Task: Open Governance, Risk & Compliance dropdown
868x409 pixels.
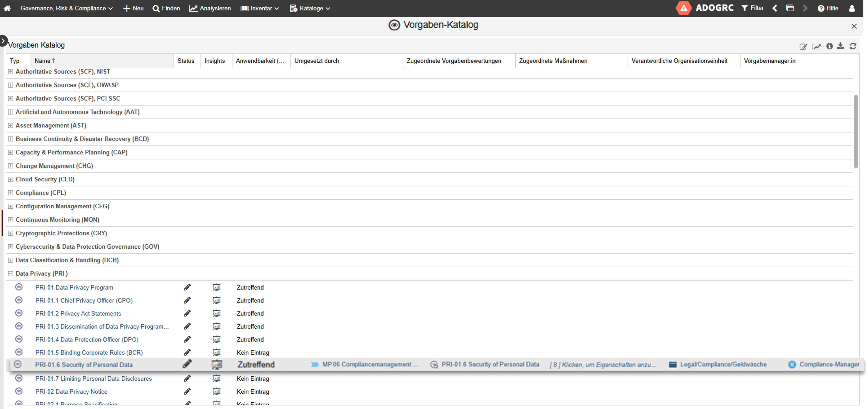Action: tap(66, 8)
